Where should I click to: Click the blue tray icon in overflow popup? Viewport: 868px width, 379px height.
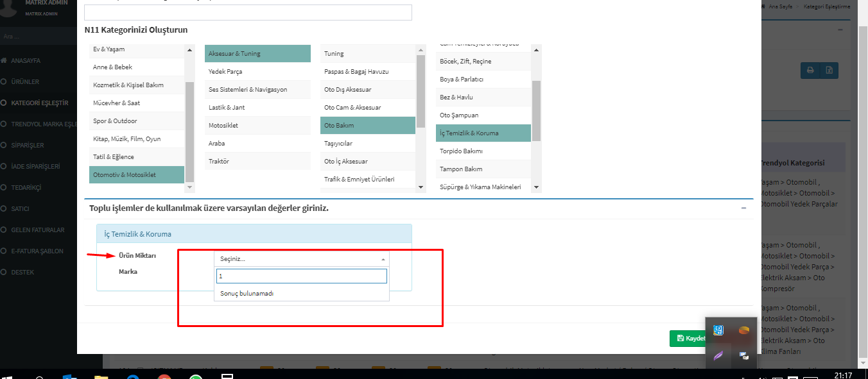[718, 331]
